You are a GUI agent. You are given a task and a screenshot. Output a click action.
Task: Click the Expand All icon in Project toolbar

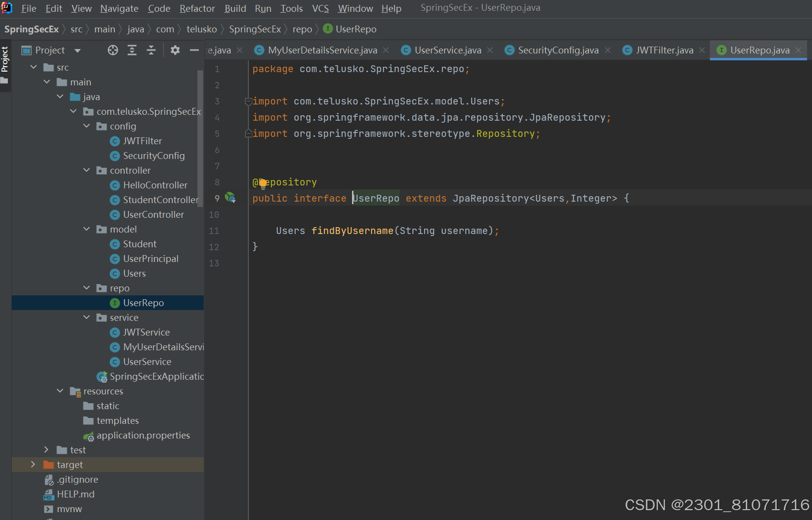click(132, 50)
